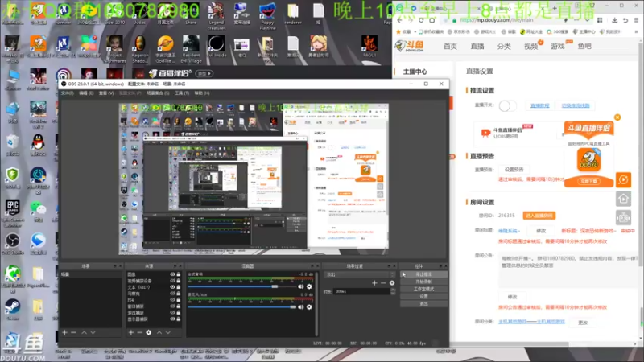The width and height of the screenshot is (644, 362).
Task: Toggle the live stream switch in Douyu
Action: (506, 106)
